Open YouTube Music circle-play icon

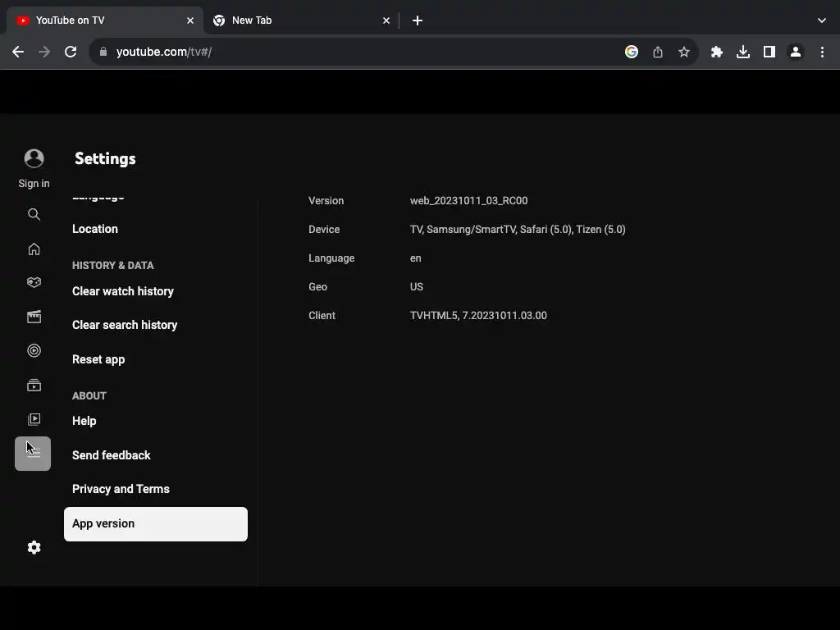34,351
